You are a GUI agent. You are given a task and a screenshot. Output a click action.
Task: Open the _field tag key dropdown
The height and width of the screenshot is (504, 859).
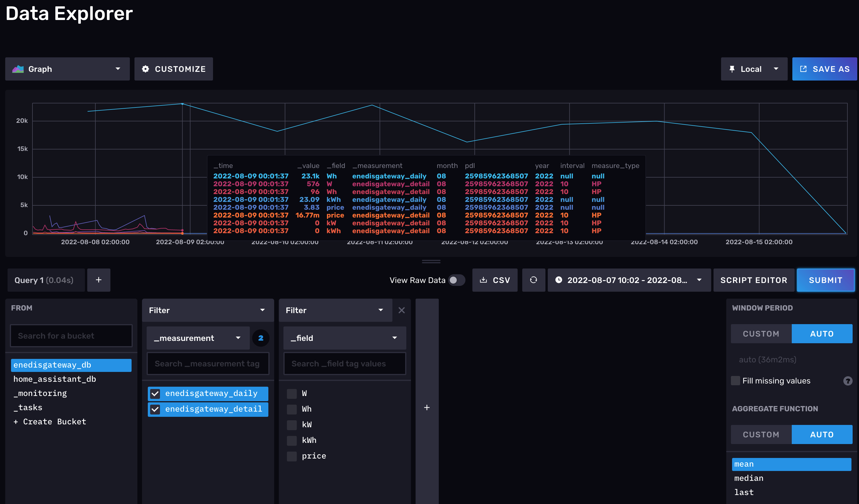coord(345,338)
